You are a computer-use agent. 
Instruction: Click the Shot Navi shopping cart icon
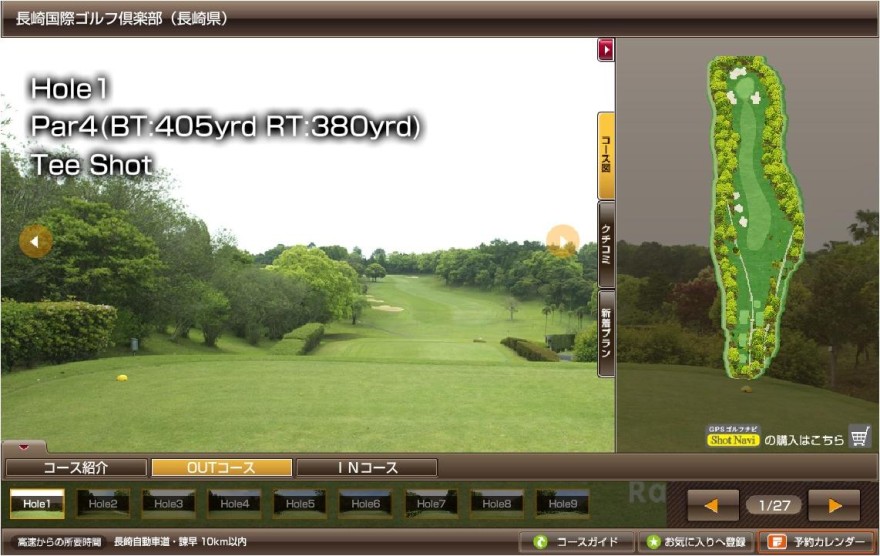click(859, 436)
